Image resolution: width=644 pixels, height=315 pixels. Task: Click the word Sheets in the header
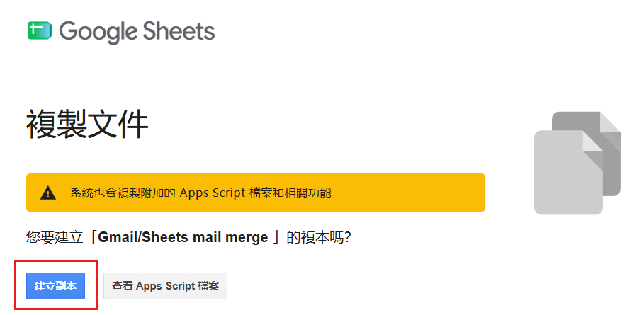pyautogui.click(x=177, y=31)
